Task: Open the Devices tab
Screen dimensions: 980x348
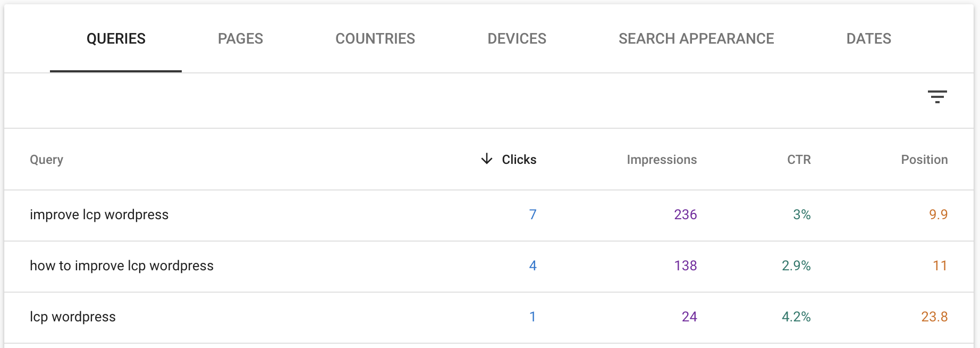Action: [x=517, y=38]
